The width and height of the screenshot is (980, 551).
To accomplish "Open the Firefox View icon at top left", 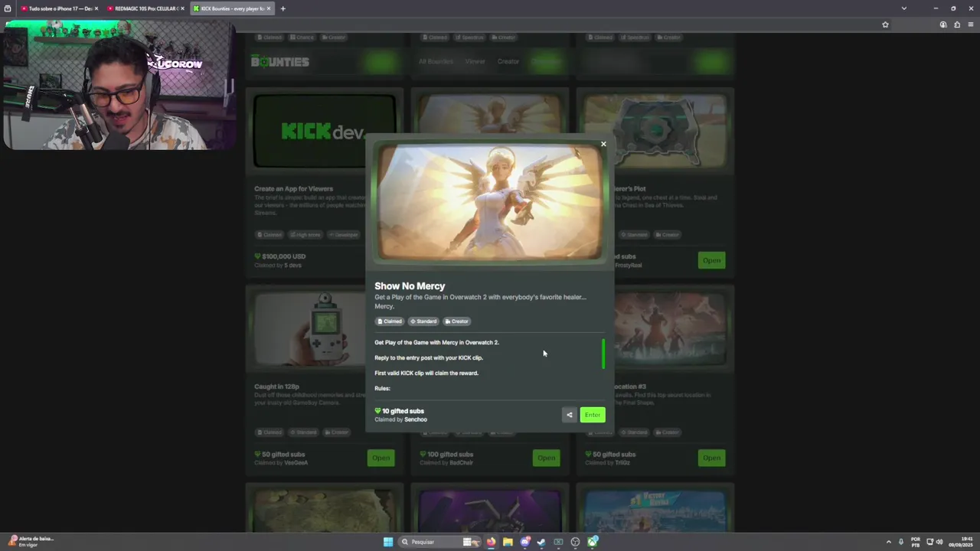I will pyautogui.click(x=8, y=8).
